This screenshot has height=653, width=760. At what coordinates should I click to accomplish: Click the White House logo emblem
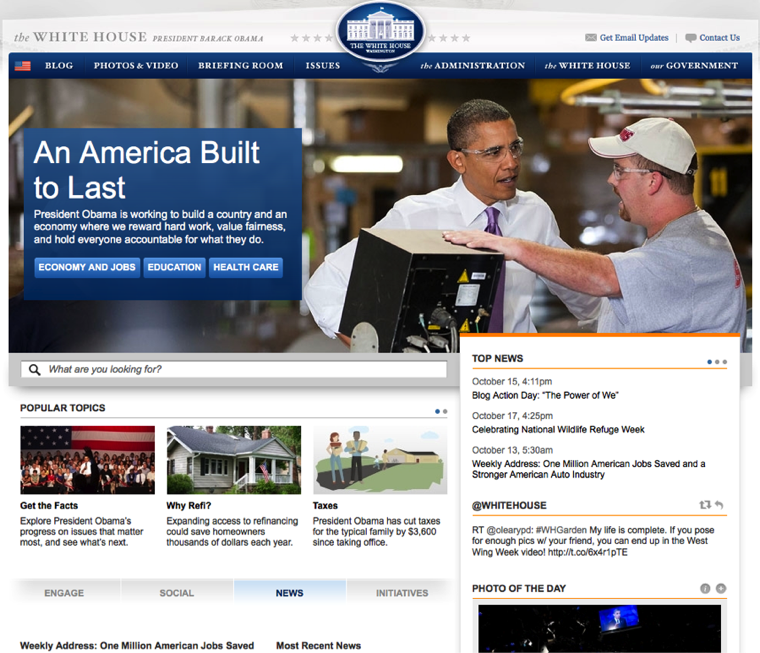point(380,32)
